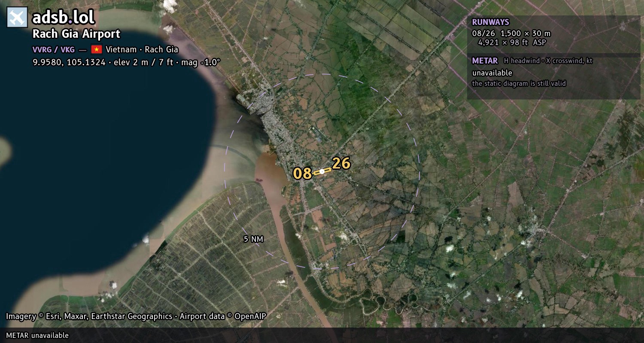Click the white airport center dot on the runway

point(322,171)
